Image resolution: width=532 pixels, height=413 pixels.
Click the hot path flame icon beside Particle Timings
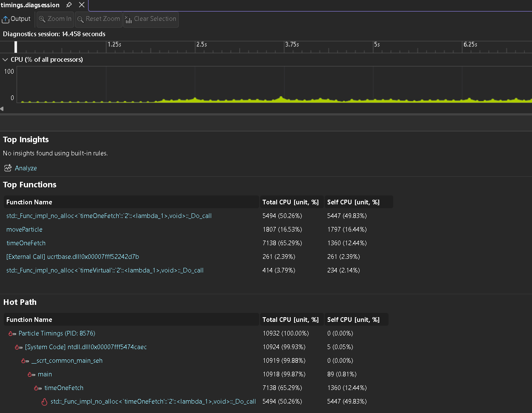(x=12, y=333)
